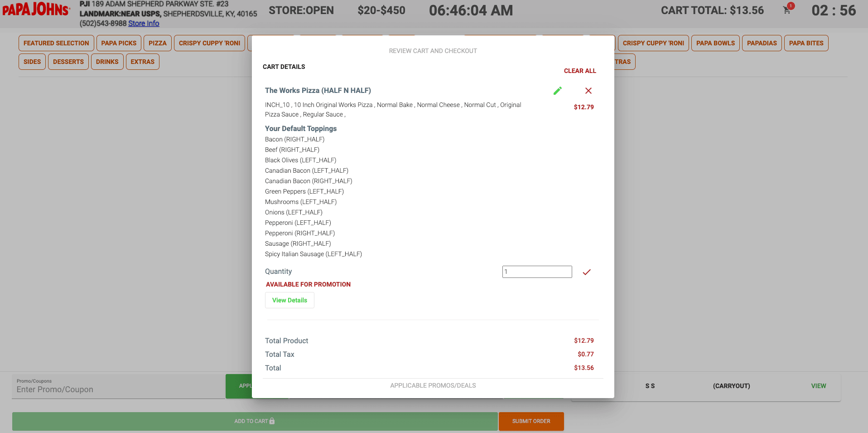Click the SUBMIT ORDER button
The height and width of the screenshot is (433, 868).
click(531, 421)
